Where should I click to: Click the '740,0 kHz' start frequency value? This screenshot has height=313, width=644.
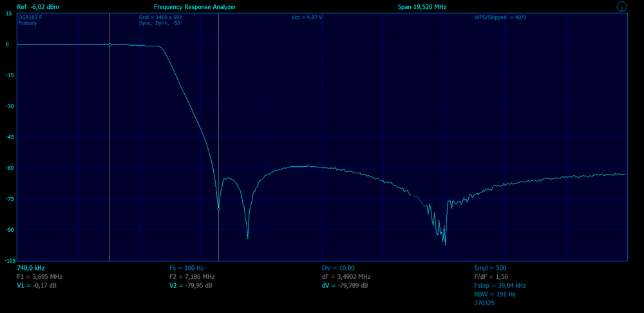click(31, 268)
